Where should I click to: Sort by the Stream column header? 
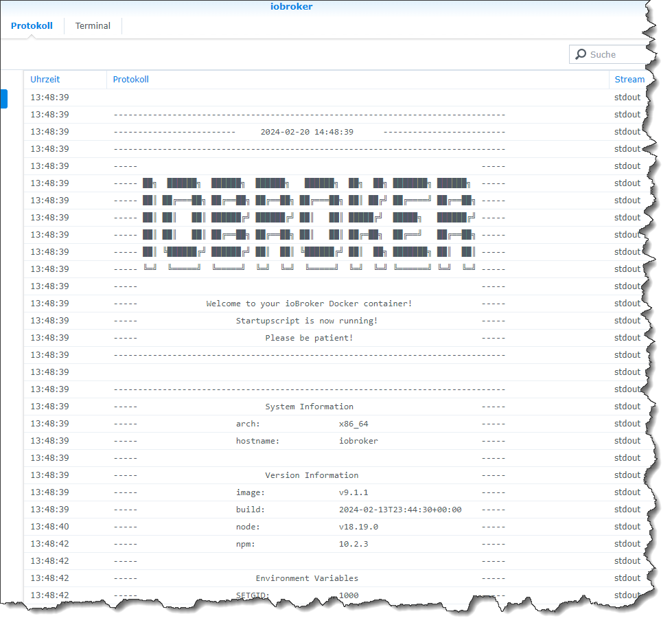(629, 80)
